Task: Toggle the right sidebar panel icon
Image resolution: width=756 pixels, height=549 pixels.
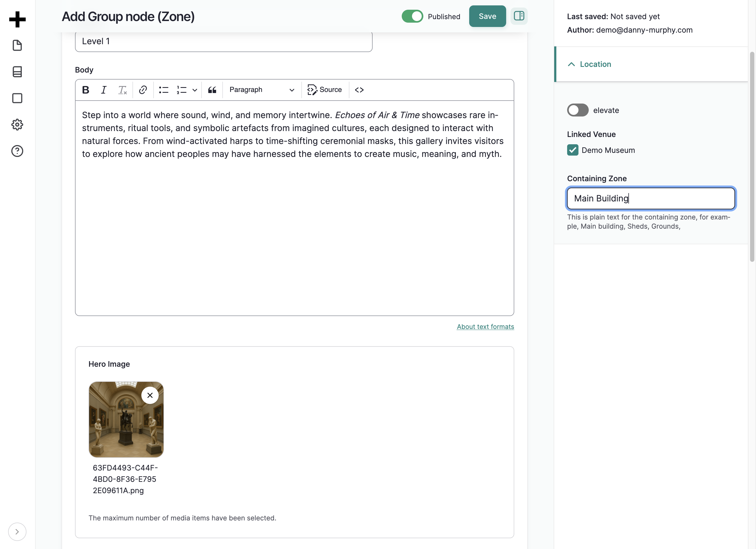Action: [x=519, y=16]
